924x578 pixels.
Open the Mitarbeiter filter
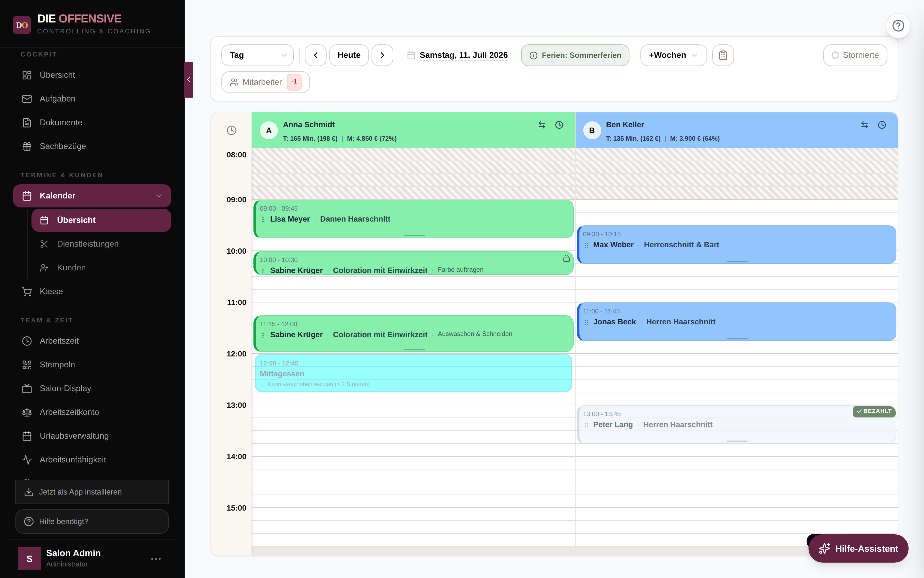pos(265,82)
